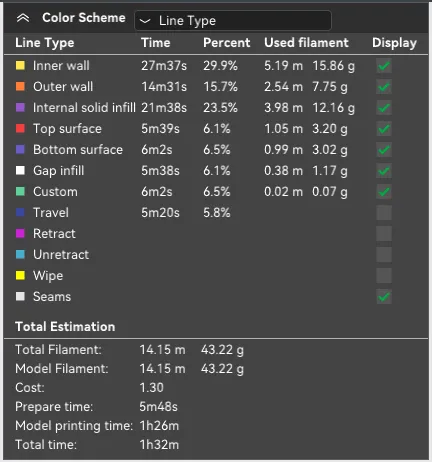The image size is (432, 462).
Task: Click the orange Outer wall color swatch
Action: point(20,86)
